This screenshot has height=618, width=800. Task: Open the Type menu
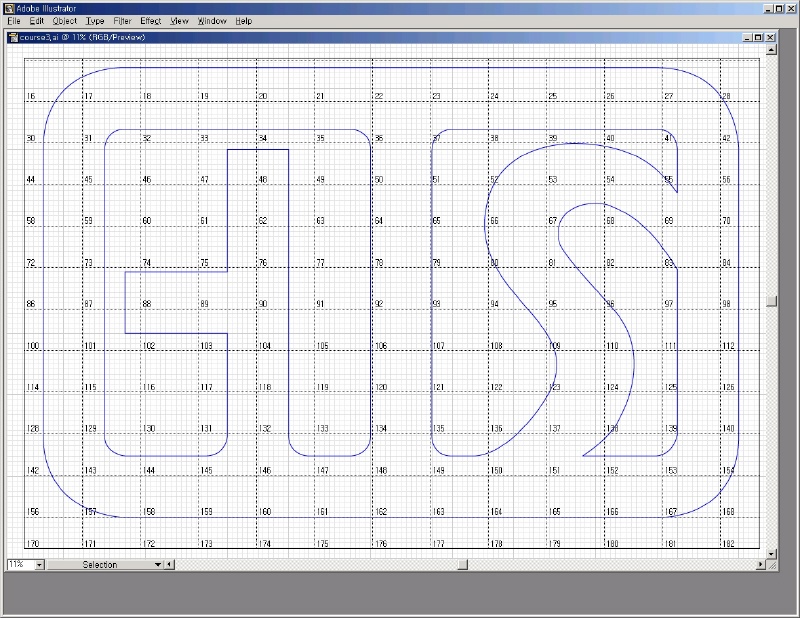[x=95, y=21]
